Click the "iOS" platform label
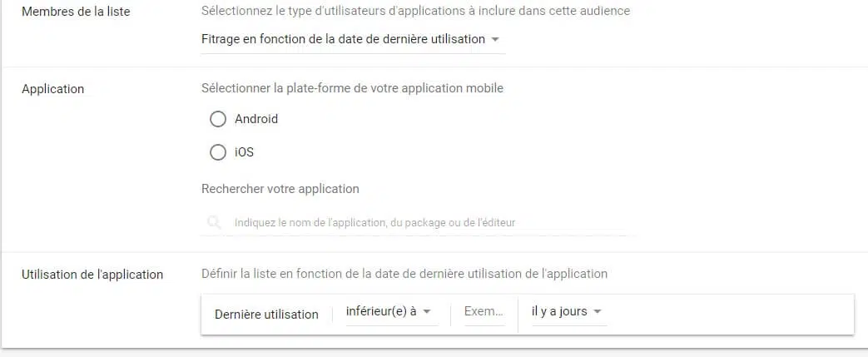 (244, 152)
